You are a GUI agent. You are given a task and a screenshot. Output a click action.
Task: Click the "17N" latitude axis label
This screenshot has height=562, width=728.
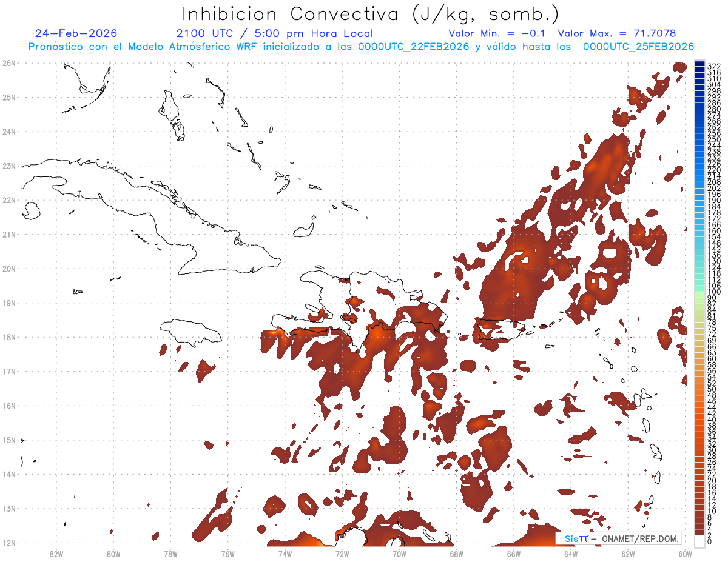click(8, 371)
